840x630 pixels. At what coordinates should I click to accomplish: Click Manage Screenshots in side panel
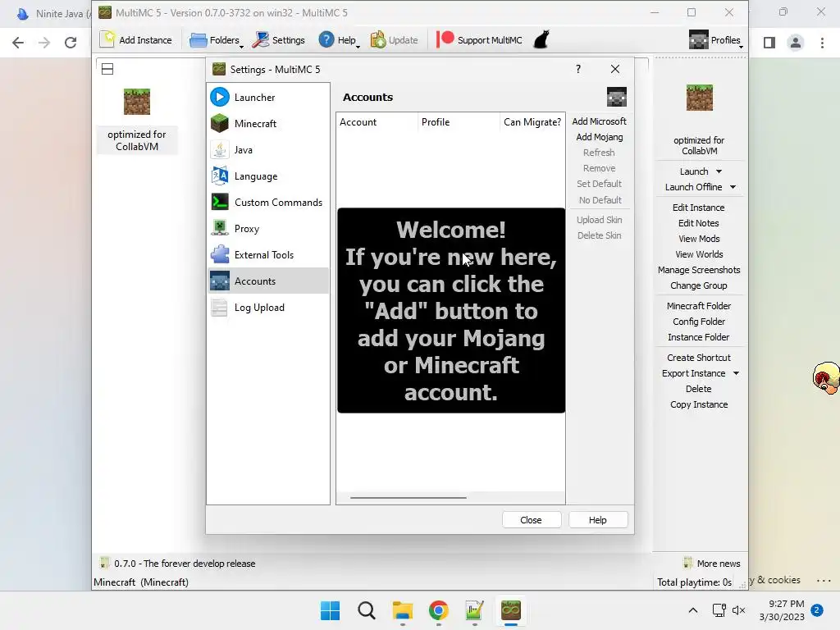[699, 269]
